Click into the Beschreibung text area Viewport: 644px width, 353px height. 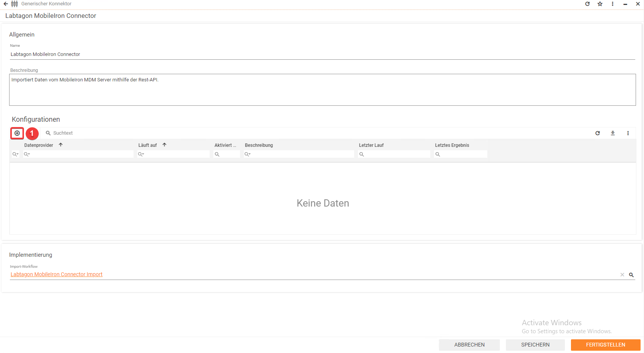coord(323,90)
